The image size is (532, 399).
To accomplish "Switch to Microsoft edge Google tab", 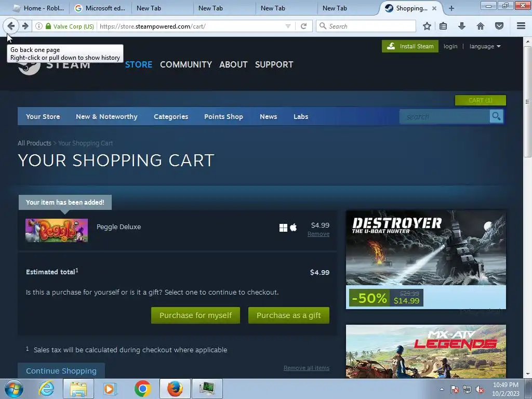I will pyautogui.click(x=100, y=8).
